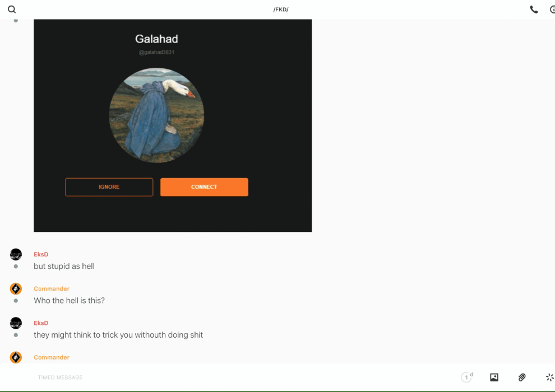Click the bottom-most Commander avatar

pyautogui.click(x=16, y=357)
